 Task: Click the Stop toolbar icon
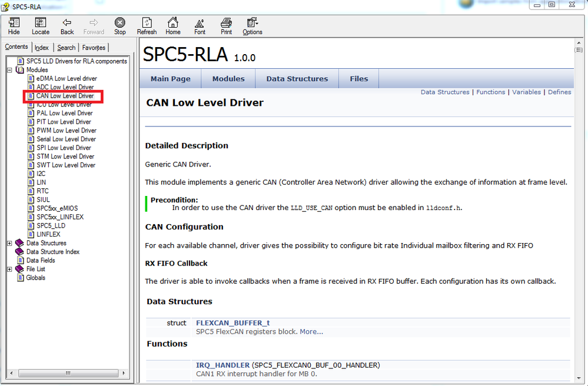click(120, 26)
